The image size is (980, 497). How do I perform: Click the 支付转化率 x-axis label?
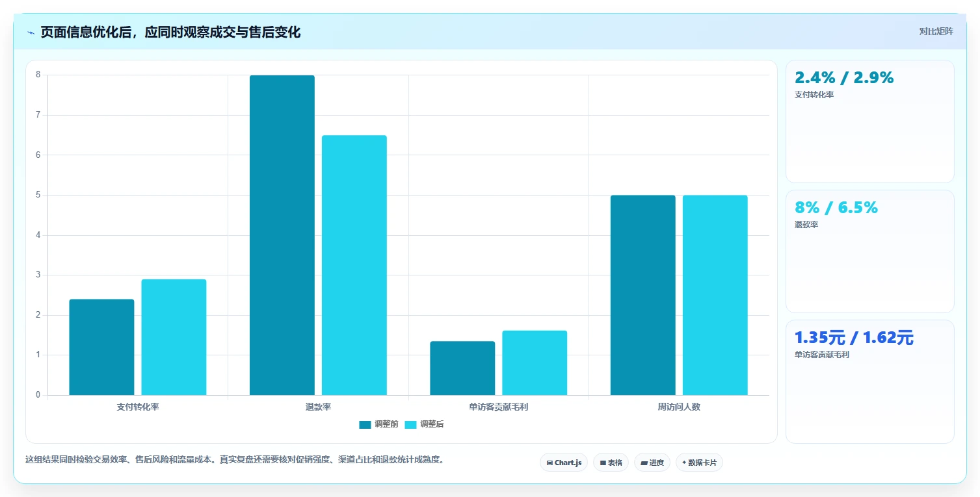[x=138, y=407]
